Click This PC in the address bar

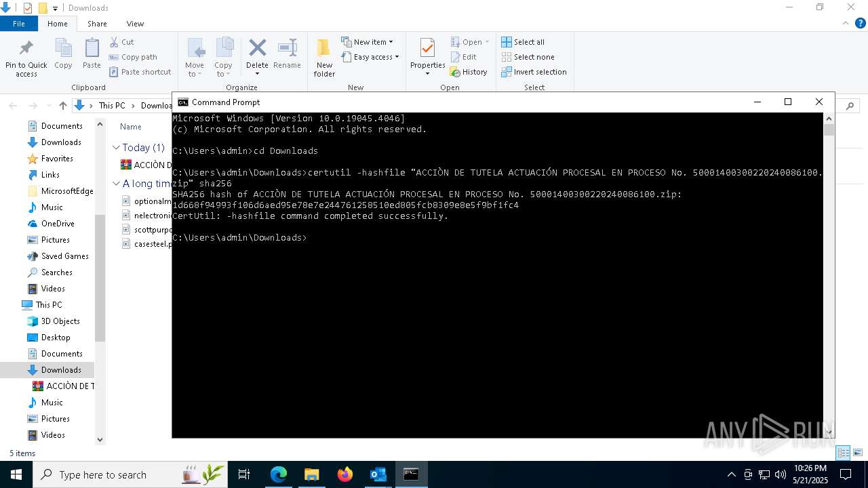click(112, 105)
